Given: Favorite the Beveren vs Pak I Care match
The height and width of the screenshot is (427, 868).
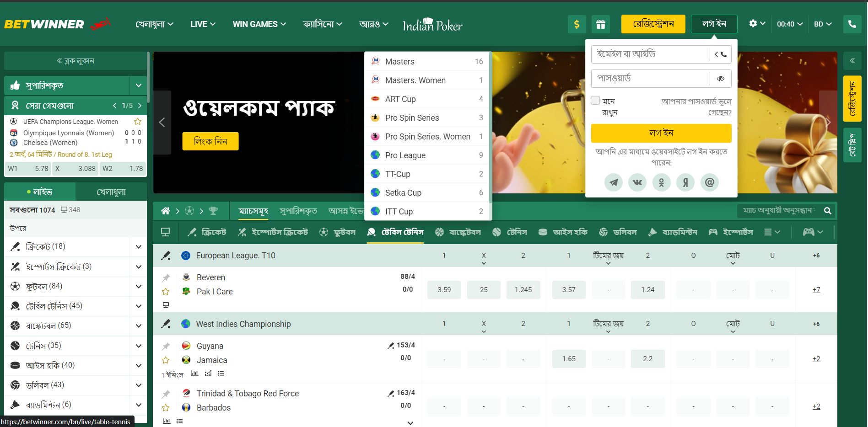Looking at the screenshot, I should (166, 291).
